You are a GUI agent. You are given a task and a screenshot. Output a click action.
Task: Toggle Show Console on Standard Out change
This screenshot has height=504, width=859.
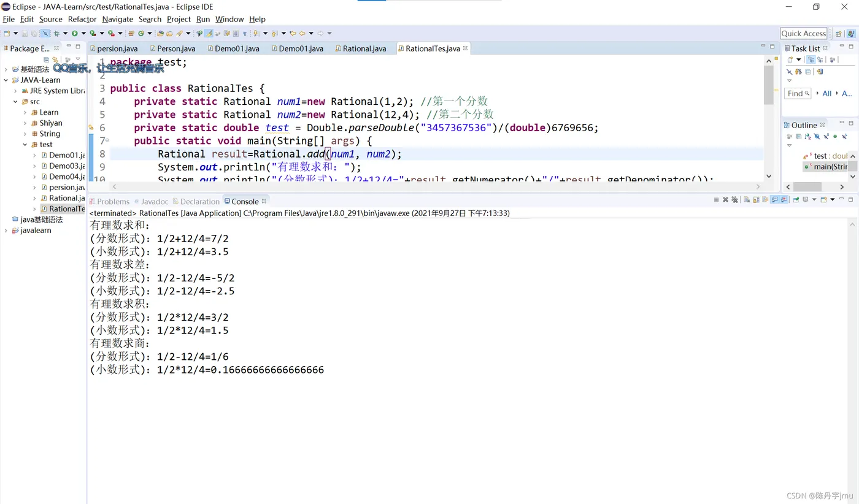coord(774,200)
